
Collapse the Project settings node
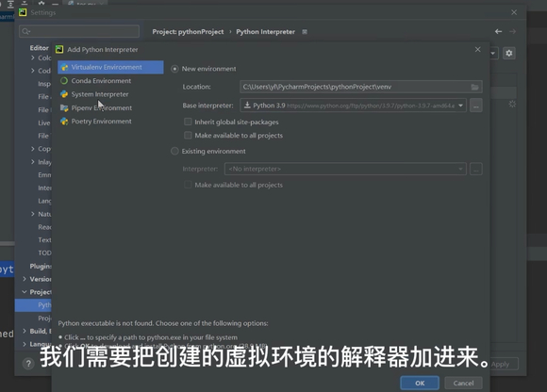tap(25, 292)
